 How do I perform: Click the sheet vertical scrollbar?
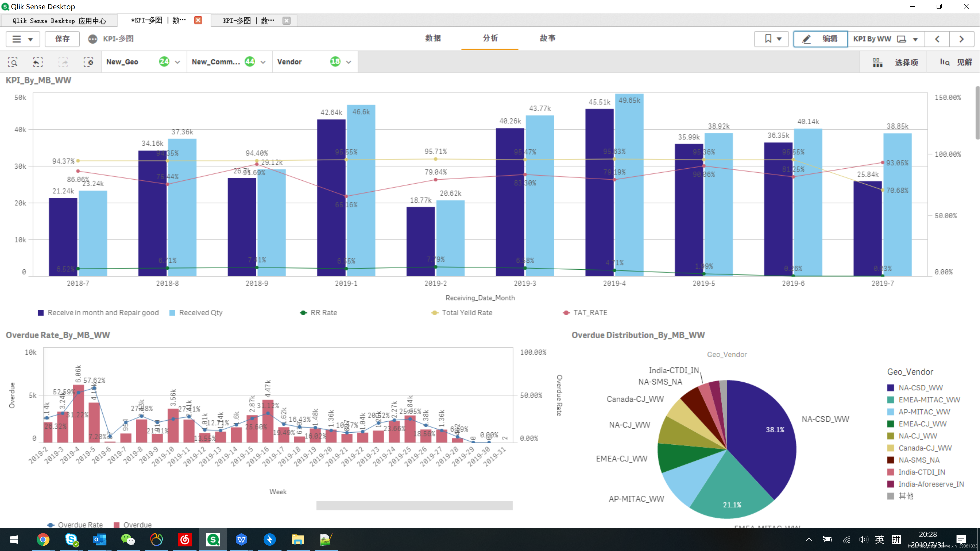click(977, 113)
